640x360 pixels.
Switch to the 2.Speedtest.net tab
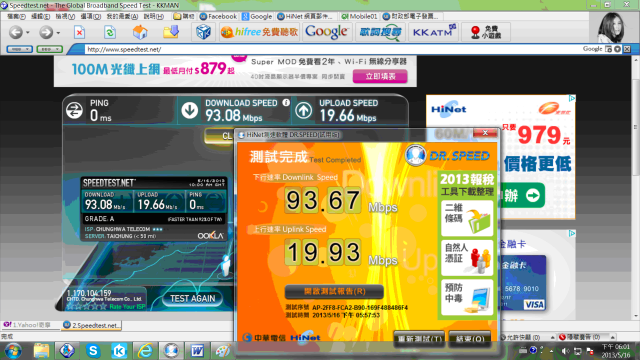click(92, 325)
